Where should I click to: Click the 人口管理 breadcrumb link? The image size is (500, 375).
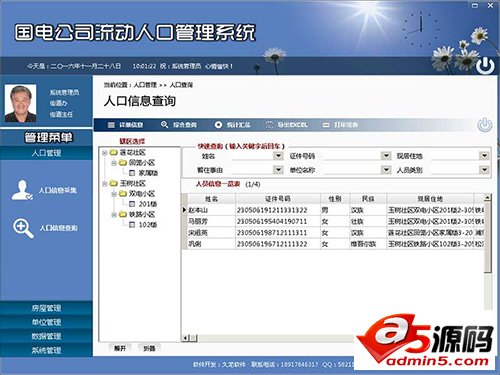click(x=145, y=85)
